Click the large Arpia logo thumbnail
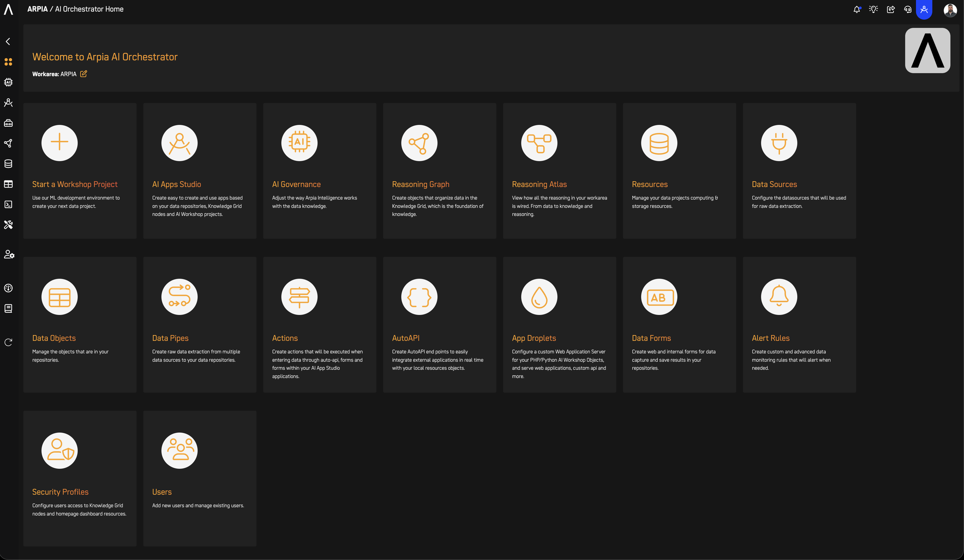The height and width of the screenshot is (560, 964). pyautogui.click(x=927, y=50)
